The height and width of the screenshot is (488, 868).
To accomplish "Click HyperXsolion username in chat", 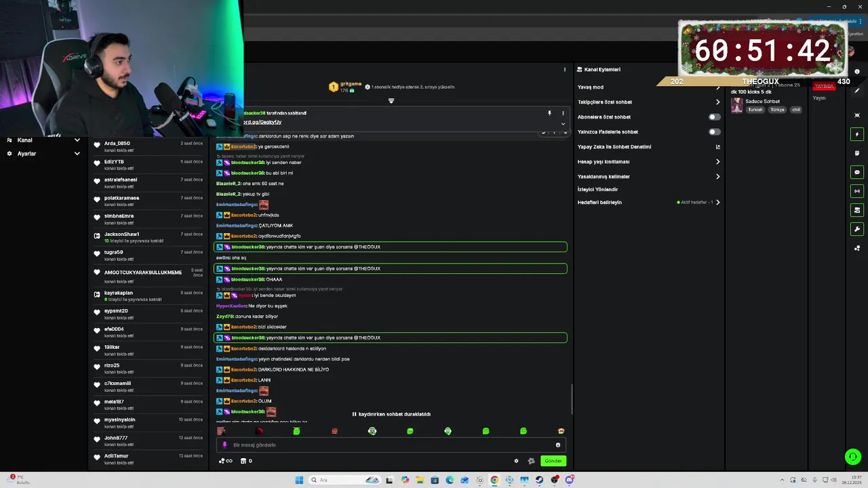I will click(231, 306).
